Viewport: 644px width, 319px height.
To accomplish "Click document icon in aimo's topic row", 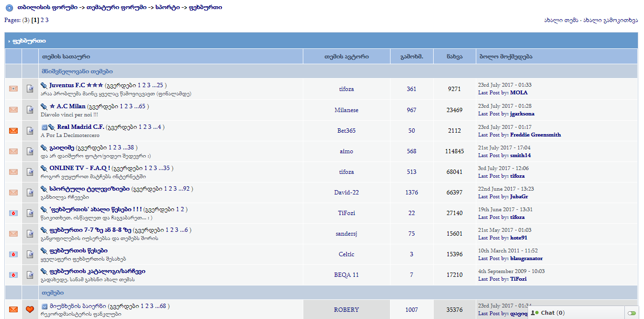I will 30,151.
